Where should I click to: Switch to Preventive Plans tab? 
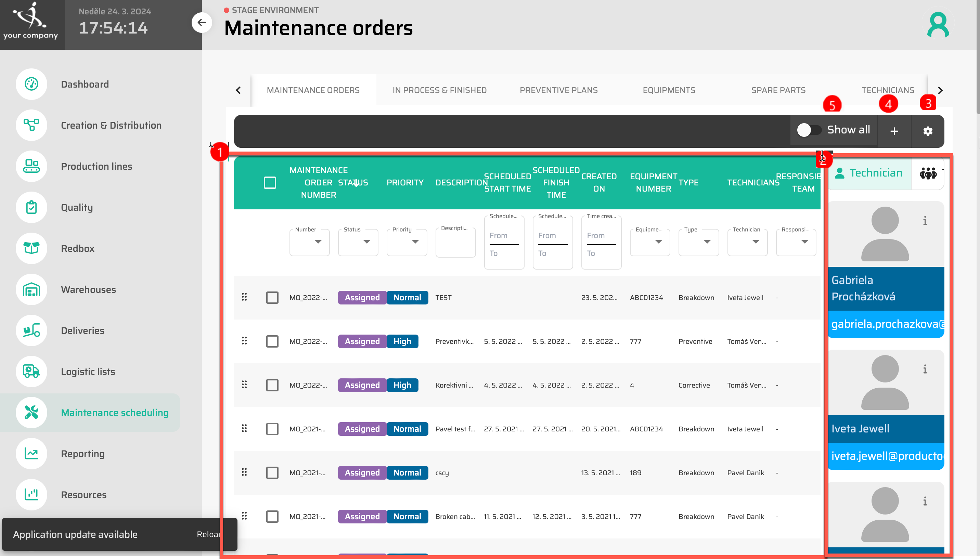point(558,90)
